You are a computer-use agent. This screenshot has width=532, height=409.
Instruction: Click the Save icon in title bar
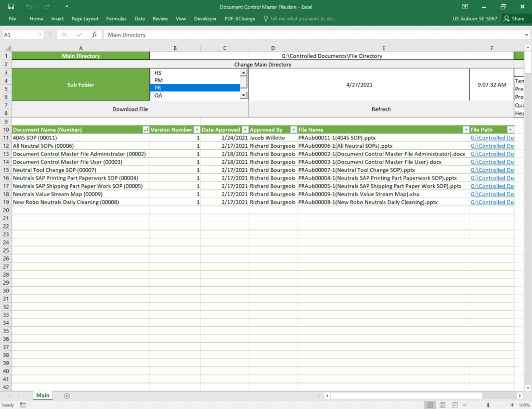pyautogui.click(x=11, y=6)
